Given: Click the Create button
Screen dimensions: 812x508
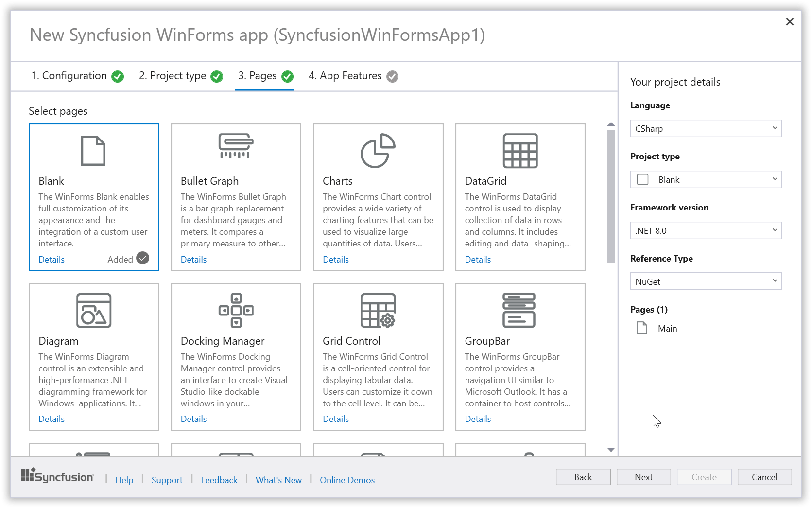Looking at the screenshot, I should pos(704,477).
